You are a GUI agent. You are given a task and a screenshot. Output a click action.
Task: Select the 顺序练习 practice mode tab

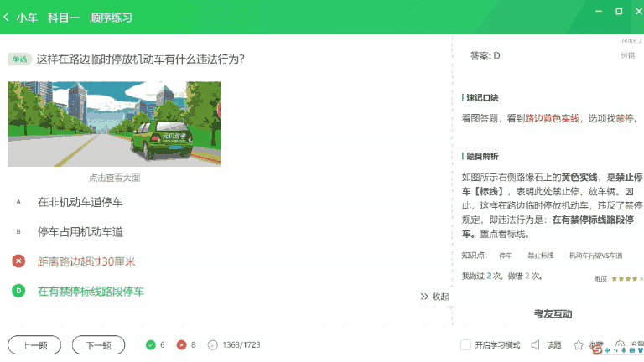(111, 18)
